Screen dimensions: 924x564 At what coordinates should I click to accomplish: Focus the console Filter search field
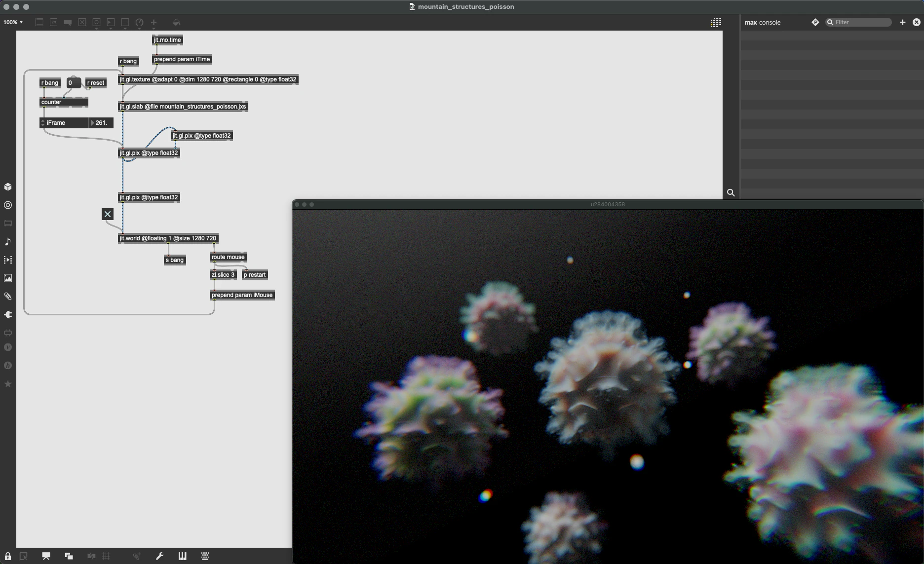click(x=859, y=22)
